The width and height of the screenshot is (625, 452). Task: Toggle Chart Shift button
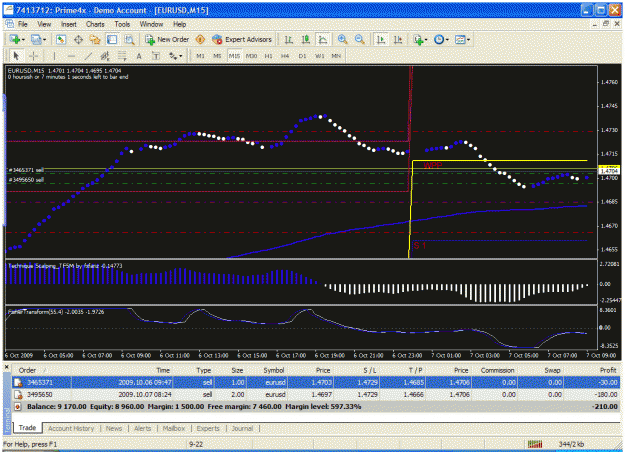[398, 39]
